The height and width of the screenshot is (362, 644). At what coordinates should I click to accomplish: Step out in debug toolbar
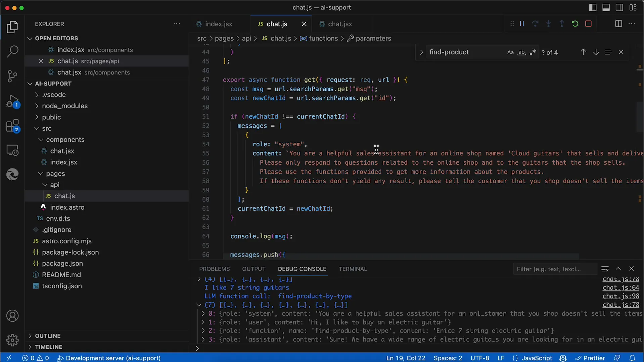pyautogui.click(x=562, y=24)
